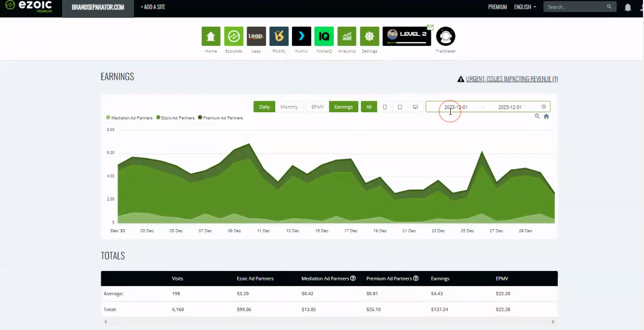644x330 pixels.
Task: Show EPMV on the chart
Action: (x=318, y=107)
